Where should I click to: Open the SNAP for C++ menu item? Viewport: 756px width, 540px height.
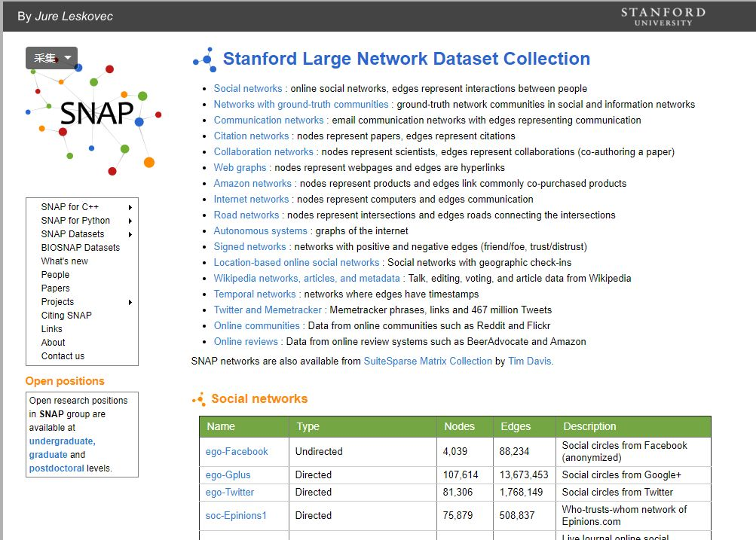point(70,206)
